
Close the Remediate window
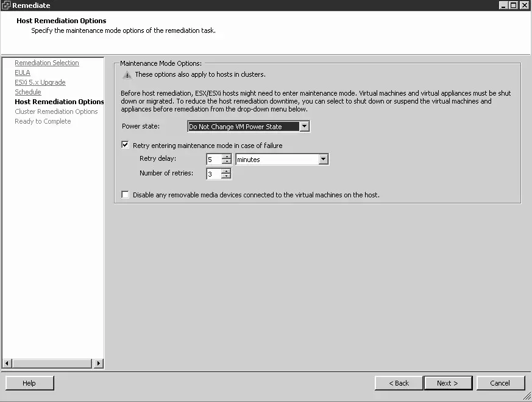pyautogui.click(x=524, y=5)
